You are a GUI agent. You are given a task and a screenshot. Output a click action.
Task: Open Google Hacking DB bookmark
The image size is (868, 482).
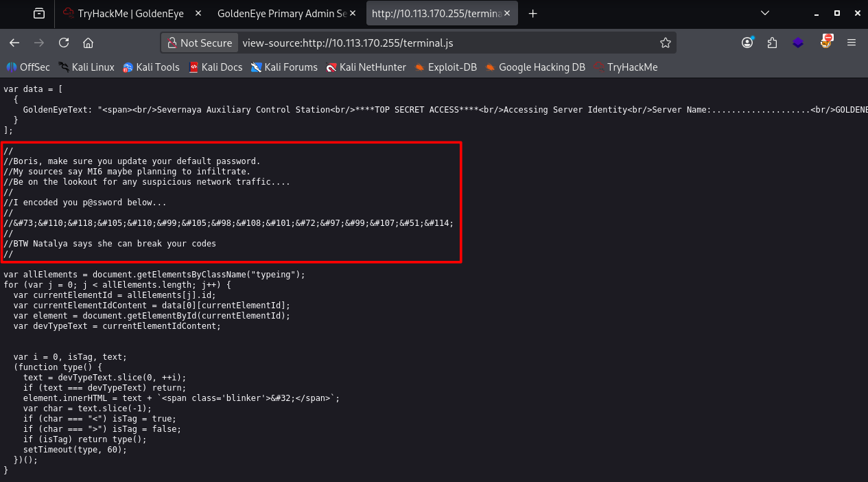(535, 67)
